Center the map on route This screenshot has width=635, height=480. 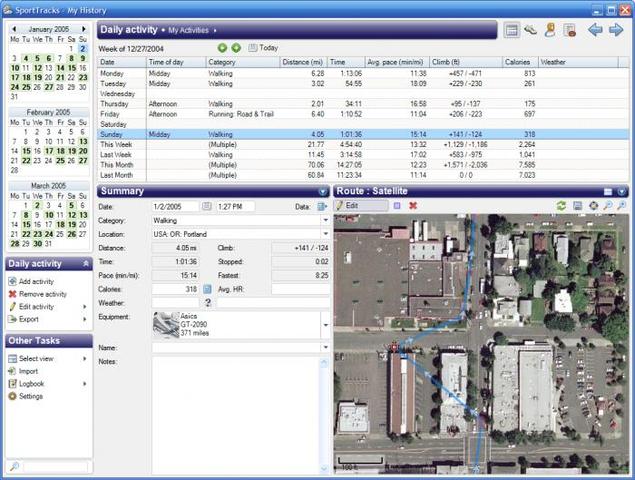[x=593, y=206]
